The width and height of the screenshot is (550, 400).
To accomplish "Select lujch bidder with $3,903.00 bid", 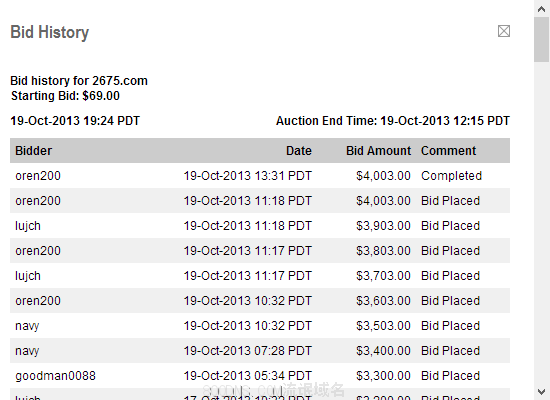I will click(x=28, y=226).
